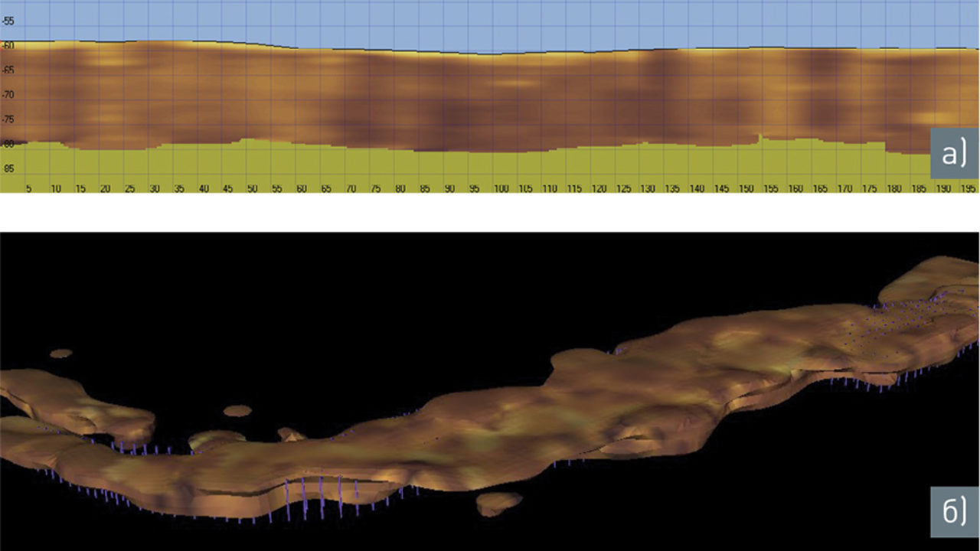Click the distance axis label 80
Viewport: 980px width, 551px height.
(400, 188)
